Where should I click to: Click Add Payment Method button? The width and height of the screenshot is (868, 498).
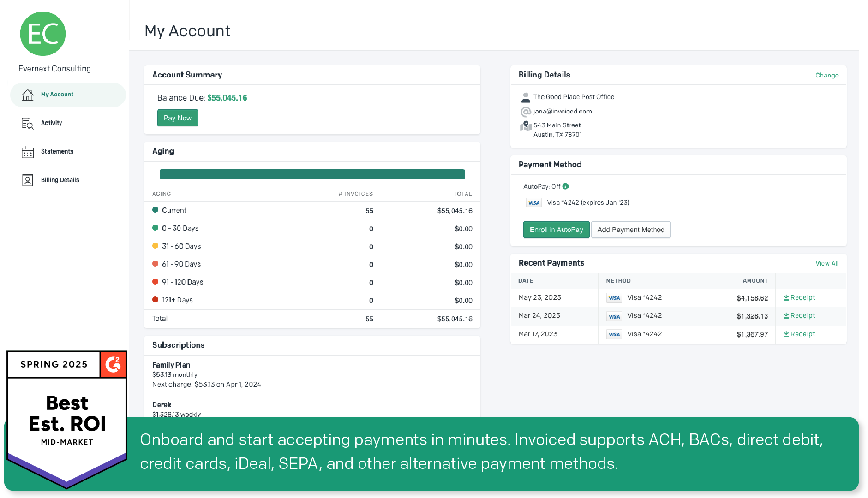(631, 230)
